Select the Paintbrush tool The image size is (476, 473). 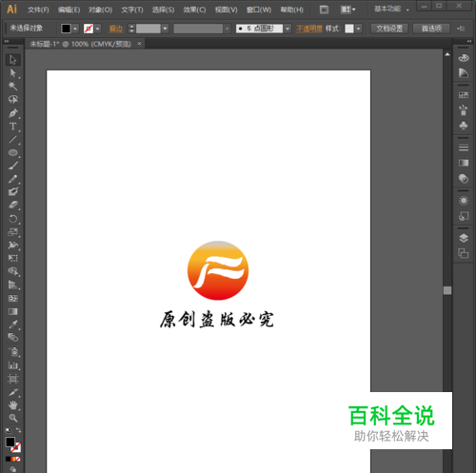coord(13,166)
